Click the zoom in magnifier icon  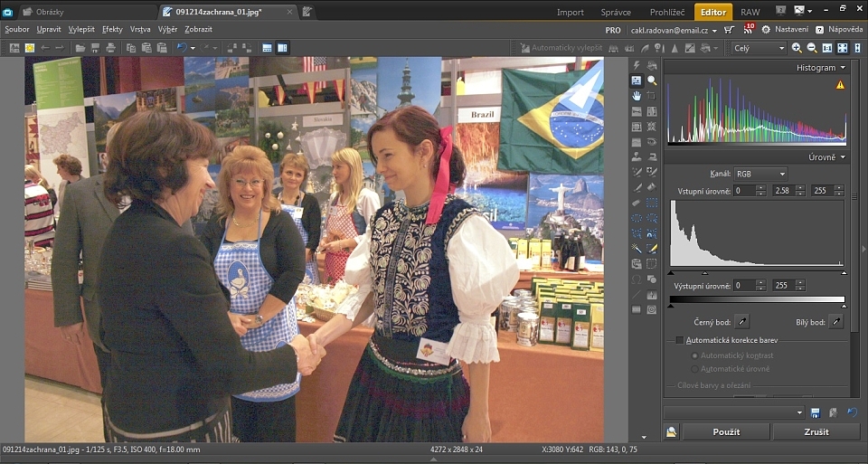(x=797, y=48)
